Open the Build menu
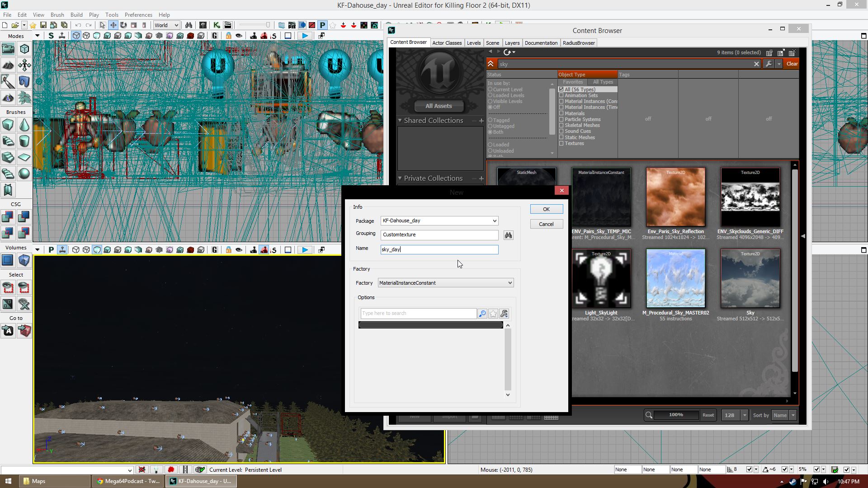Screen dimensions: 868x488 [76, 15]
